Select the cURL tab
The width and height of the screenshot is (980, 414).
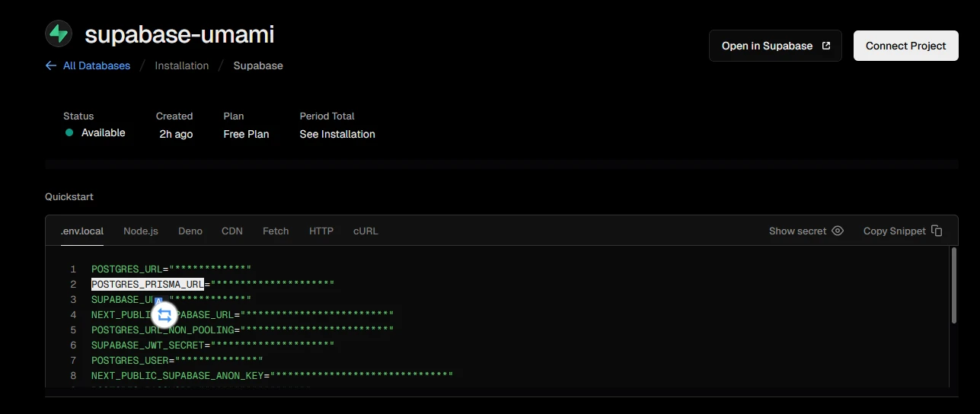[366, 231]
